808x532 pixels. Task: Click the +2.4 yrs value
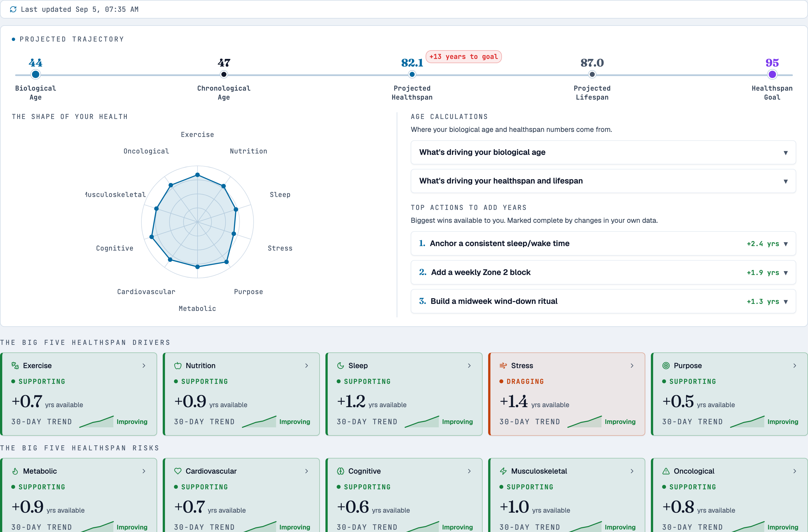coord(763,244)
